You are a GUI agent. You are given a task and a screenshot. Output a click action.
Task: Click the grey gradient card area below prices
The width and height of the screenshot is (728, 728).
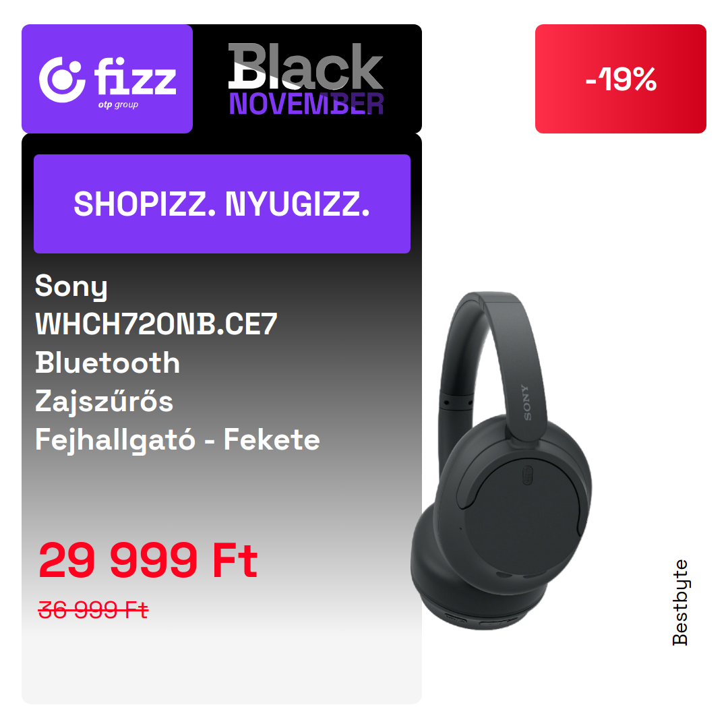click(x=222, y=664)
